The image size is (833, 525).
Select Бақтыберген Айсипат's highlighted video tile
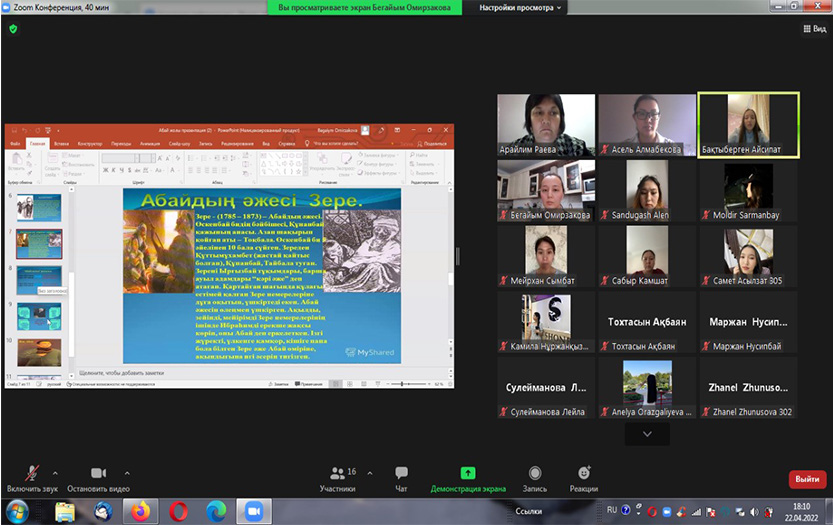pos(748,125)
